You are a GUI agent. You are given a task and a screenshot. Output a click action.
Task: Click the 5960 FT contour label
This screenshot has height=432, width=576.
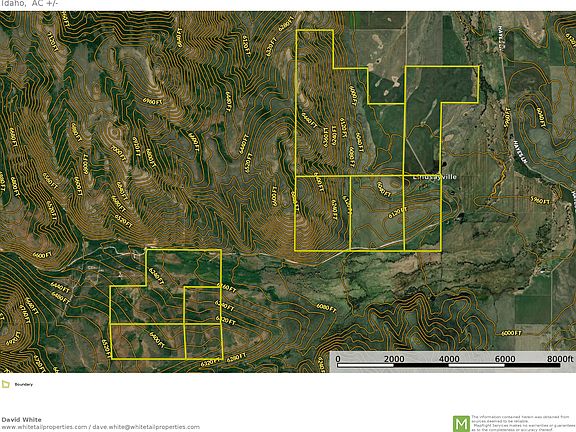(x=540, y=200)
